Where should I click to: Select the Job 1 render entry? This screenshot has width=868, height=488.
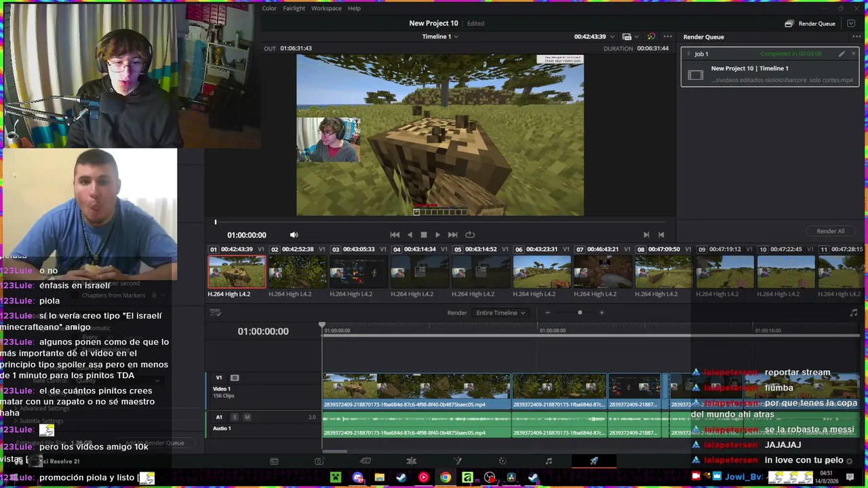click(770, 68)
